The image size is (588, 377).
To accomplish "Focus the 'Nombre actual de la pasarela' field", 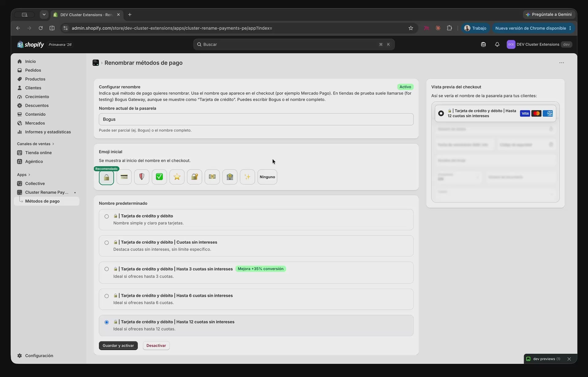I will tap(256, 119).
